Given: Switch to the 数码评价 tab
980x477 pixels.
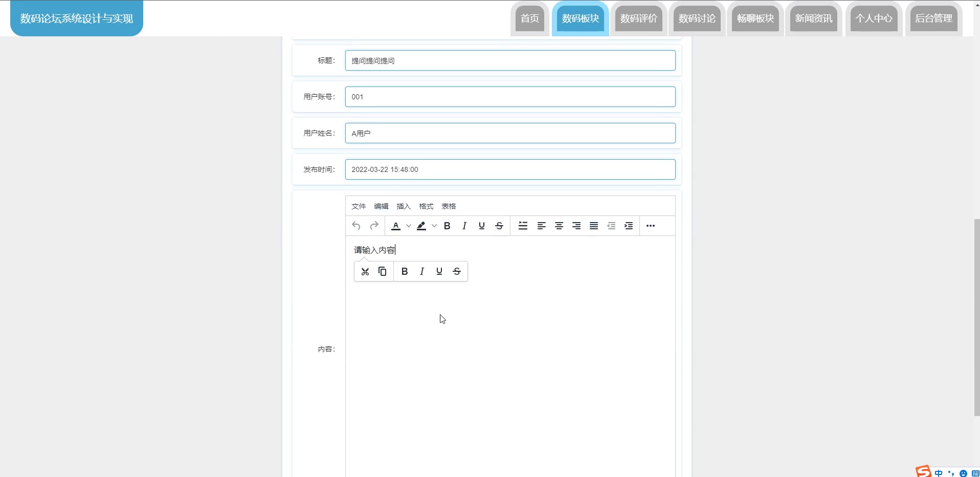Looking at the screenshot, I should pyautogui.click(x=639, y=18).
